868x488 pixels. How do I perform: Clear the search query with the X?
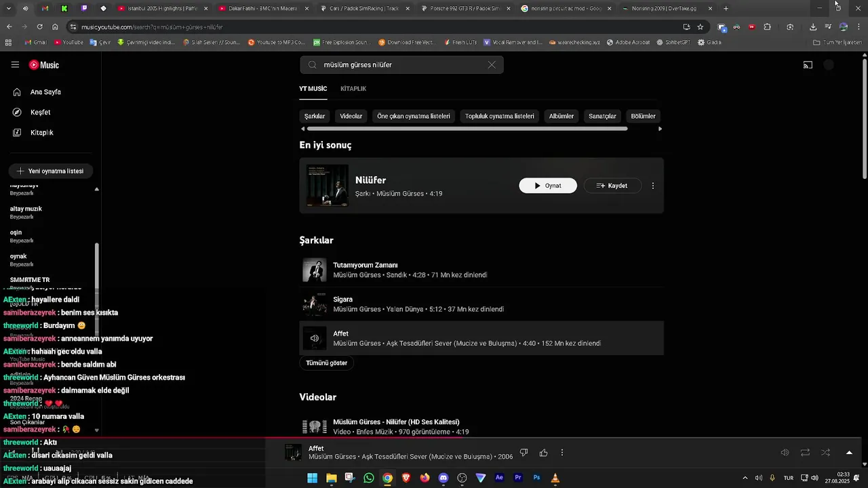click(x=492, y=65)
